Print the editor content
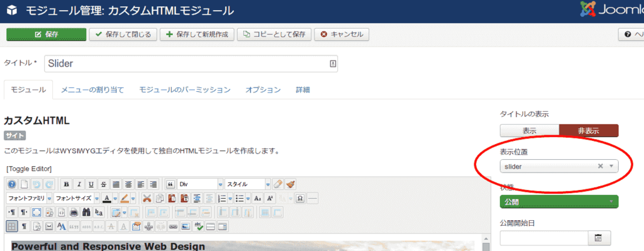 tap(74, 213)
